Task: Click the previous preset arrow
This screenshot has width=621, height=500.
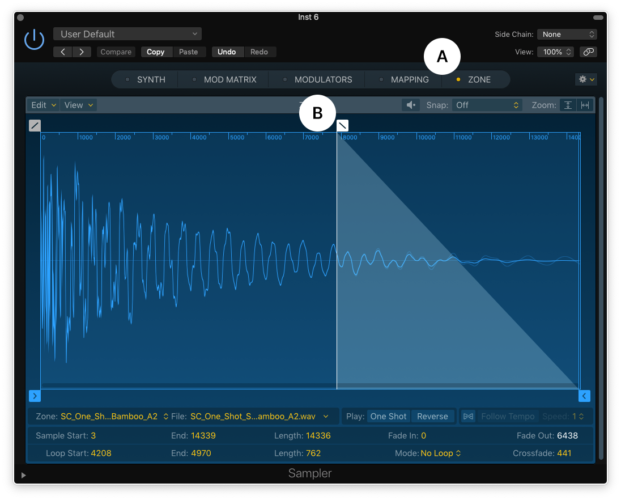Action: 63,51
